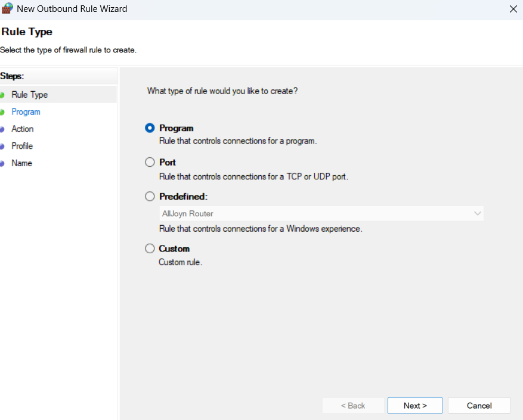523x420 pixels.
Task: Click the green bullet beside Rule Type step
Action: (x=2, y=95)
